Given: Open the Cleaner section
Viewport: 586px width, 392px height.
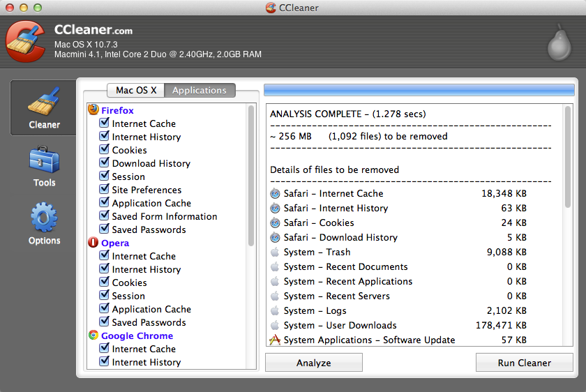Looking at the screenshot, I should click(44, 108).
